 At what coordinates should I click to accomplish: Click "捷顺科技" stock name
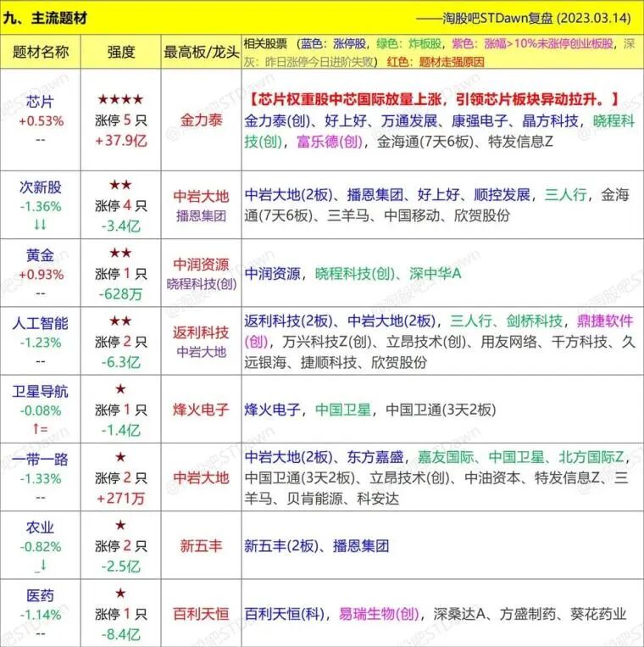329,362
